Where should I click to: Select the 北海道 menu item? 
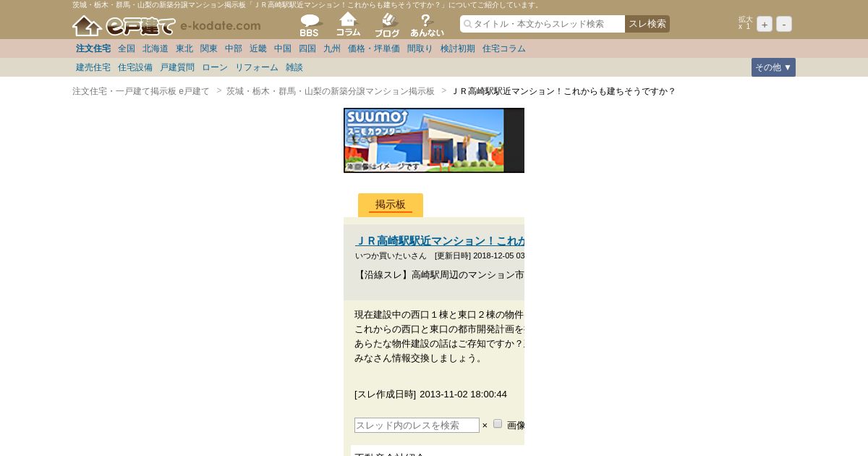click(x=156, y=48)
